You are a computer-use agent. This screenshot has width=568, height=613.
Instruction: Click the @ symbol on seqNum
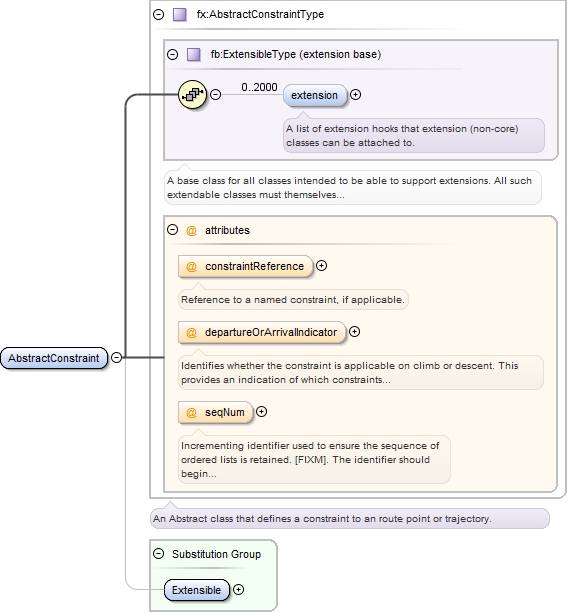[x=191, y=412]
